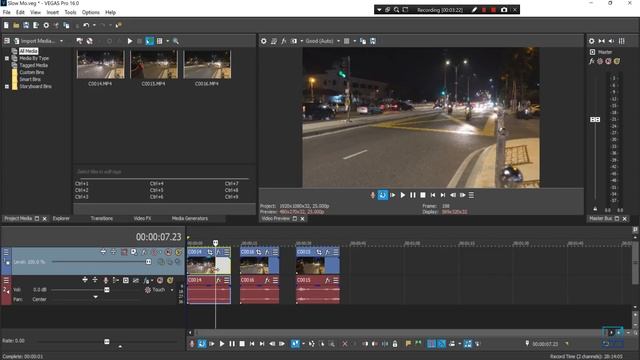Open Overlays grid dropdown in preview toolbar
This screenshot has width=640, height=360.
click(x=354, y=41)
